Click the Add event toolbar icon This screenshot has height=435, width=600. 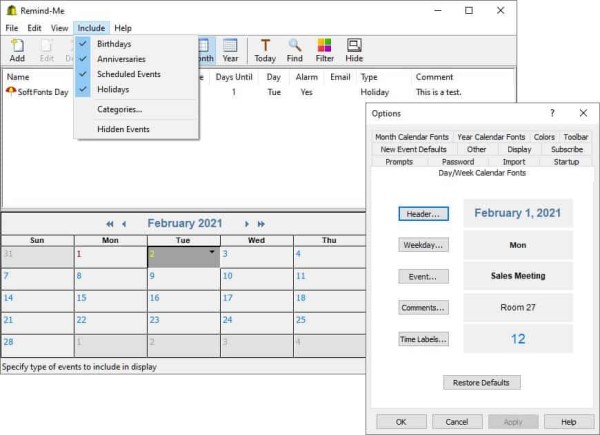tap(17, 50)
